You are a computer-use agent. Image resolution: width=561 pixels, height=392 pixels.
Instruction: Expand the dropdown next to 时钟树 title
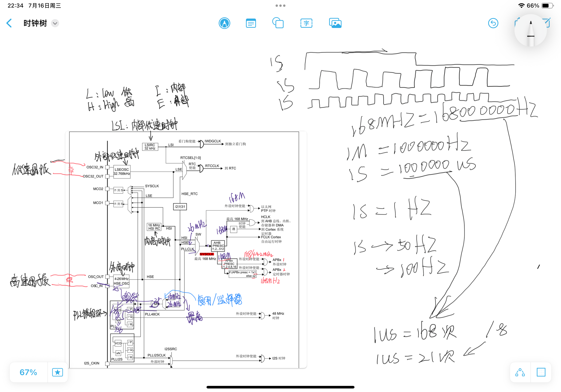click(55, 24)
